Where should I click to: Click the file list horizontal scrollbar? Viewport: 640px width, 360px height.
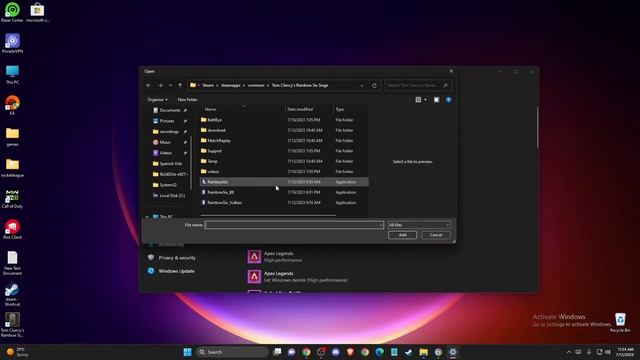268,215
